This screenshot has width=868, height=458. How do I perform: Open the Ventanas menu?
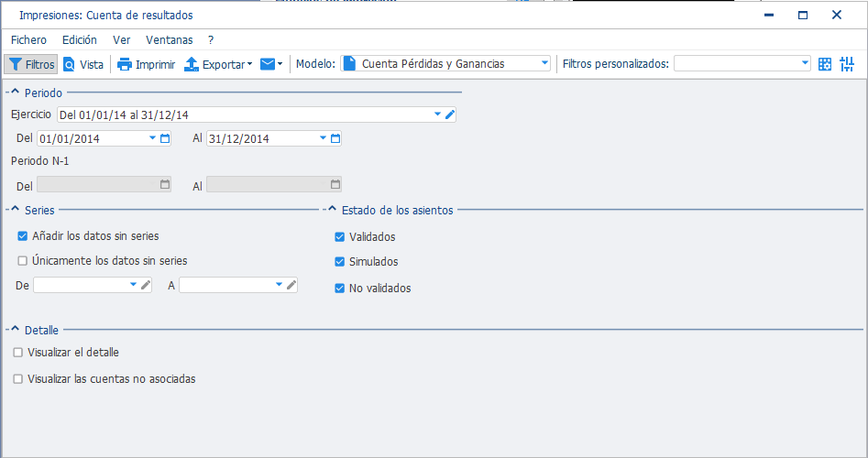170,39
